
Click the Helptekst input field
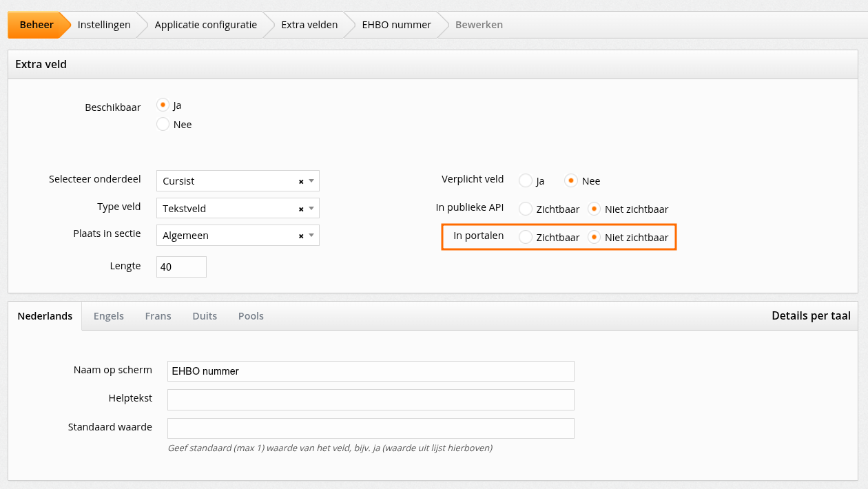coord(371,399)
